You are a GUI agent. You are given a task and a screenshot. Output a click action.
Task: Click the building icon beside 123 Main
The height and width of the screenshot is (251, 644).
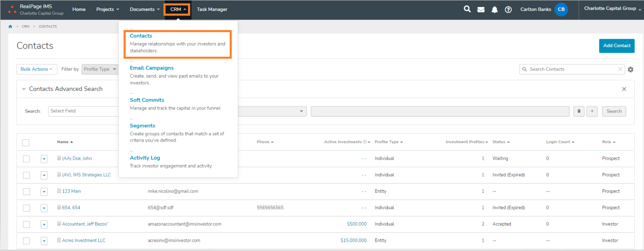[x=59, y=191]
